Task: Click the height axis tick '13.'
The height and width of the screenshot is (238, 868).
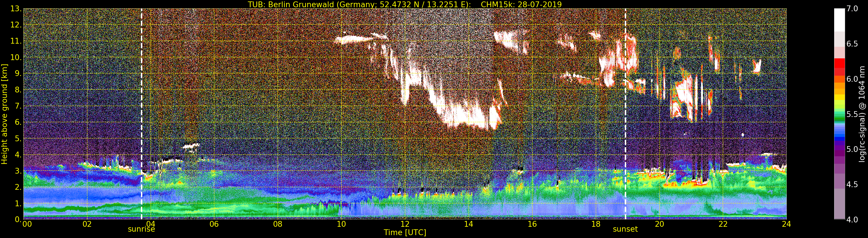Action: (16, 9)
